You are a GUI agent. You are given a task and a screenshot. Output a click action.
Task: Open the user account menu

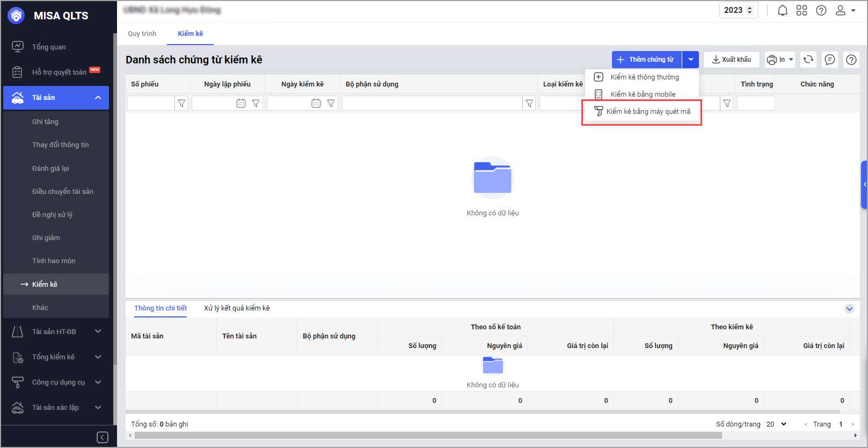pos(845,10)
